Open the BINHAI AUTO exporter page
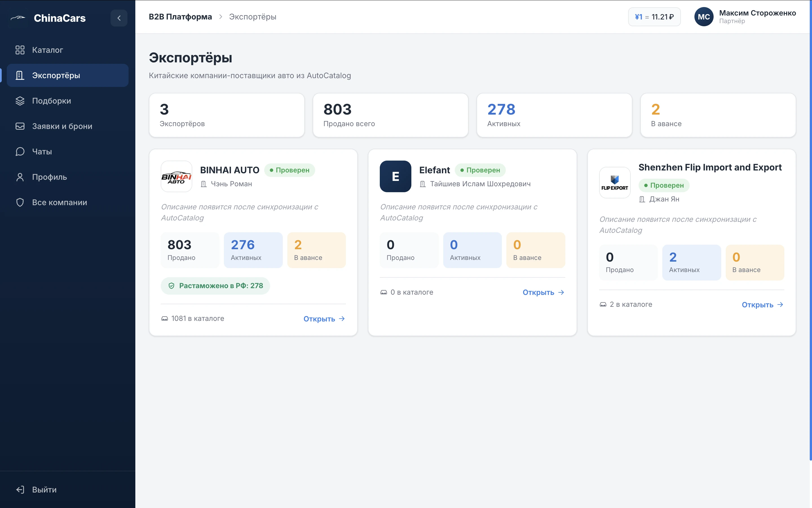 pos(325,319)
